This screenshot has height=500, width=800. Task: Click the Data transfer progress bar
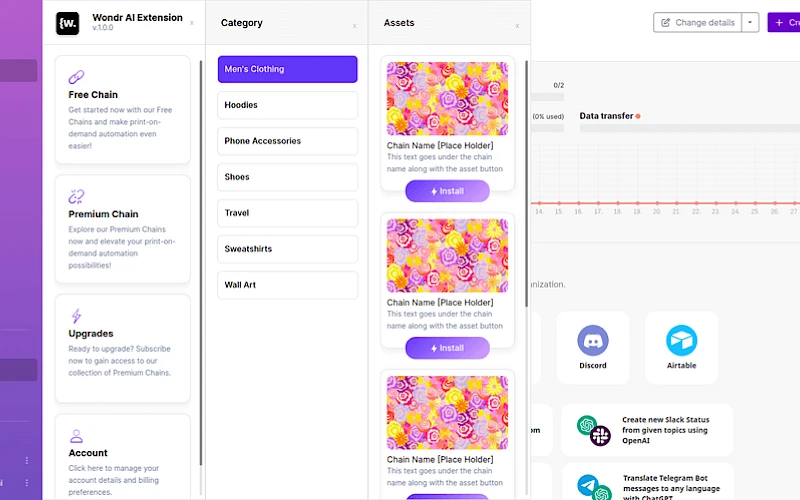[690, 129]
